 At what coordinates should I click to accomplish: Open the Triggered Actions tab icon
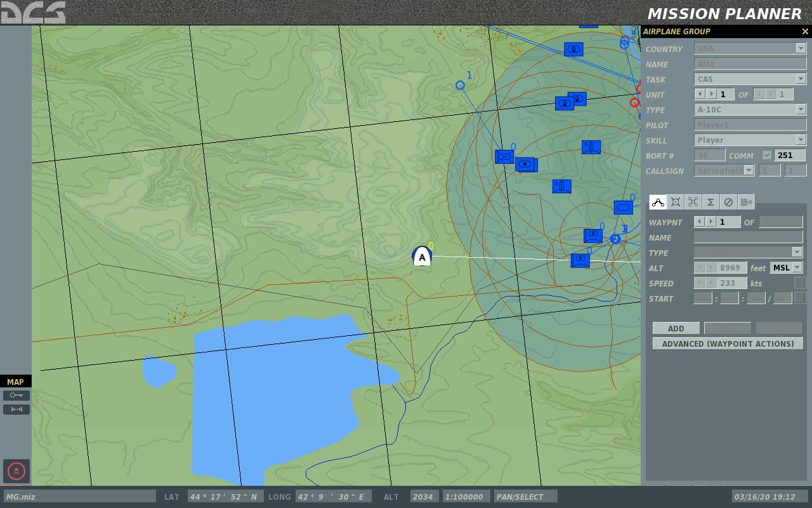pos(693,202)
